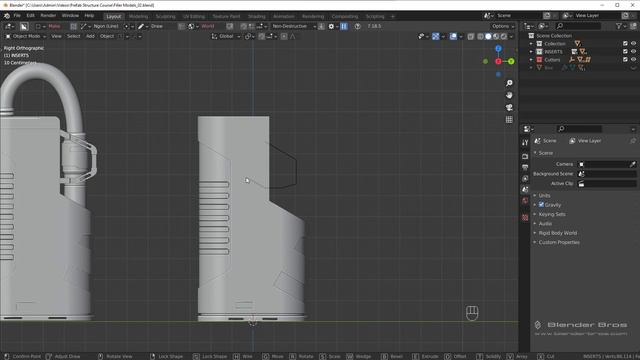This screenshot has height=360, width=640.
Task: Click the red X axis gizmo
Action: (498, 61)
